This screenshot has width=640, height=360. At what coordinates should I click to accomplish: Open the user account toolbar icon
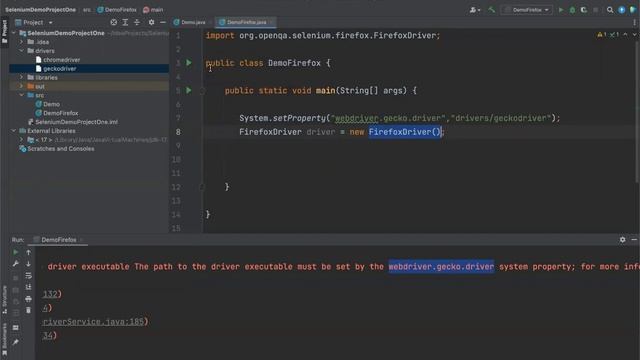[x=474, y=10]
